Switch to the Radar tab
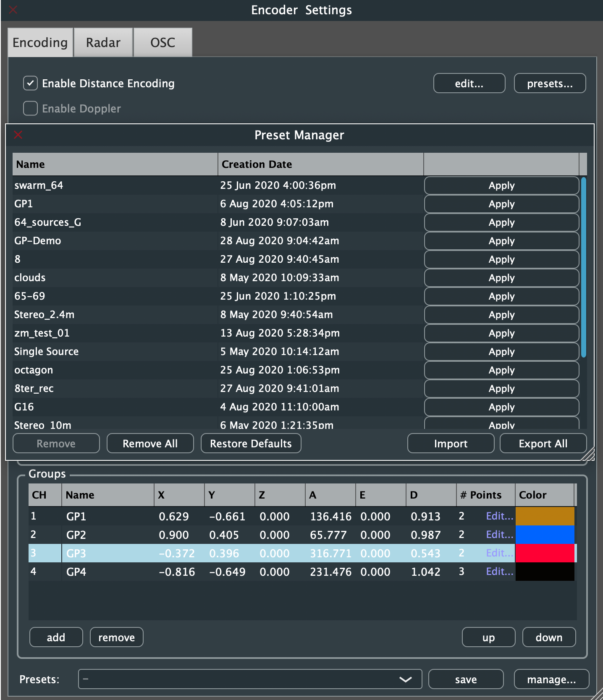The image size is (603, 700). coord(103,43)
